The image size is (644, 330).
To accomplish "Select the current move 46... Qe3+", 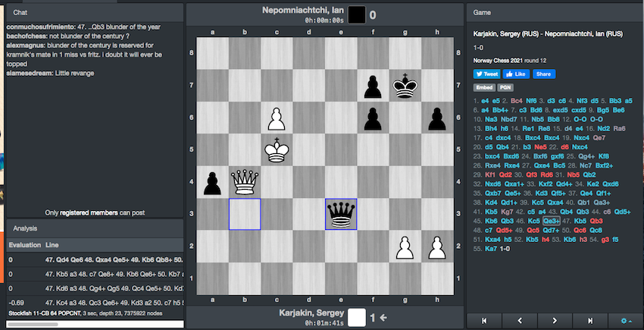I will pyautogui.click(x=551, y=221).
